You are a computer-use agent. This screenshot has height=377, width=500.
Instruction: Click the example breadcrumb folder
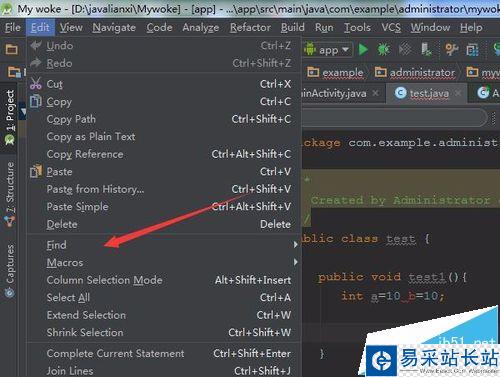(335, 72)
